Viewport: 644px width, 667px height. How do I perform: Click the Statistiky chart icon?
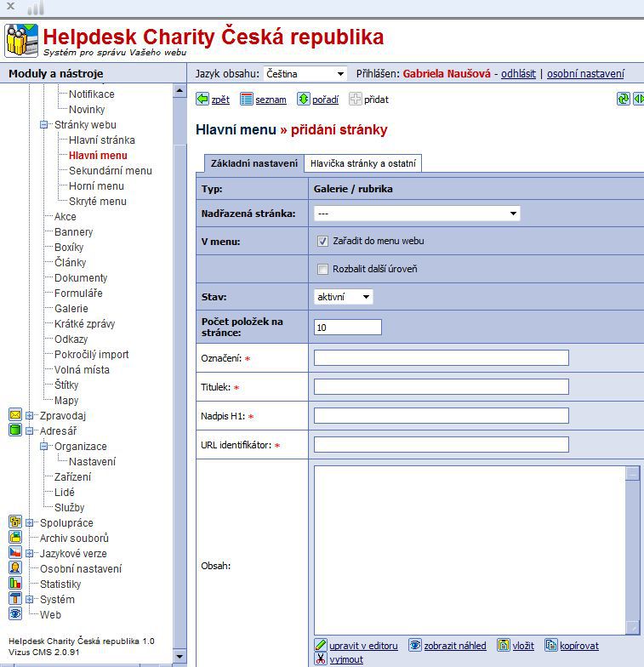(x=15, y=584)
